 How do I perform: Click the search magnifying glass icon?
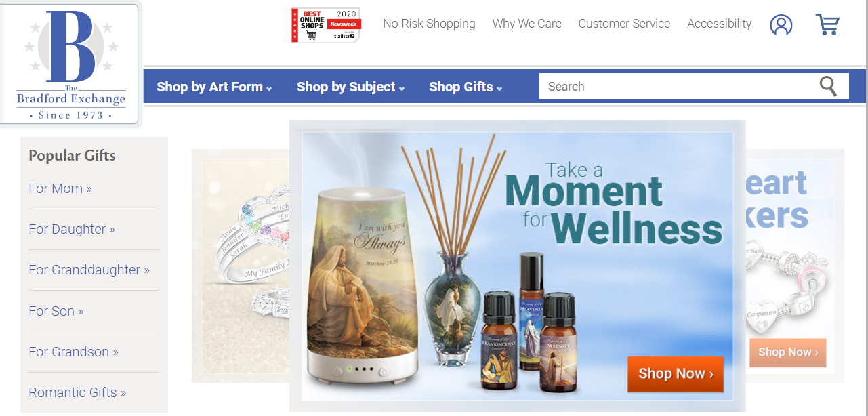pyautogui.click(x=828, y=86)
